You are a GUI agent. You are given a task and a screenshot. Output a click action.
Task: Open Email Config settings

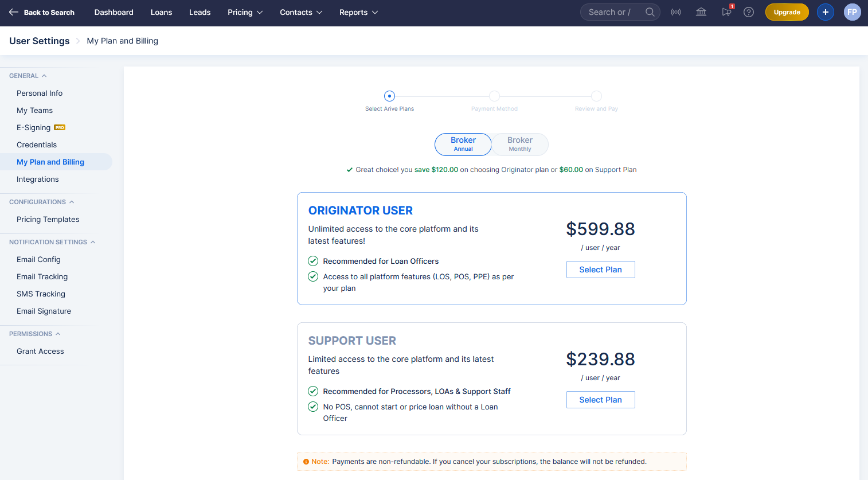click(38, 259)
